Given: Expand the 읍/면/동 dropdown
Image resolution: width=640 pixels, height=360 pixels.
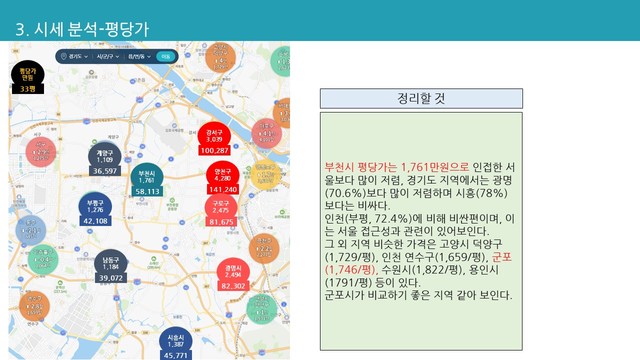Looking at the screenshot, I should (140, 56).
